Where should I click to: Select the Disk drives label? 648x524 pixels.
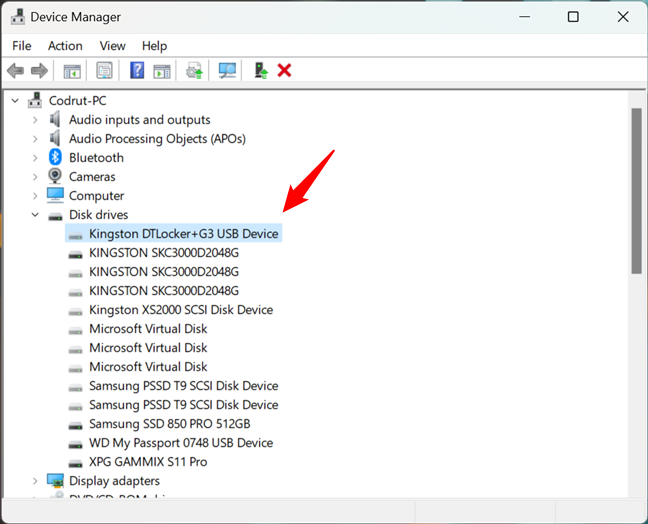(x=98, y=214)
